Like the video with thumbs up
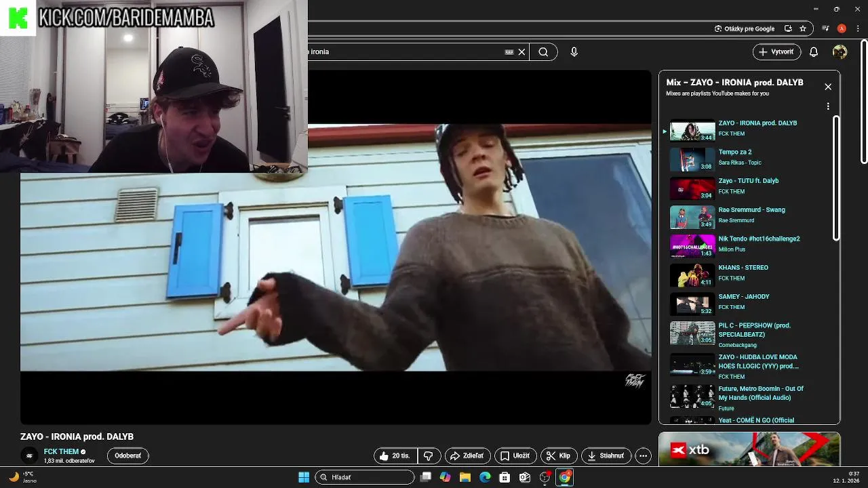This screenshot has width=868, height=488. click(x=395, y=456)
